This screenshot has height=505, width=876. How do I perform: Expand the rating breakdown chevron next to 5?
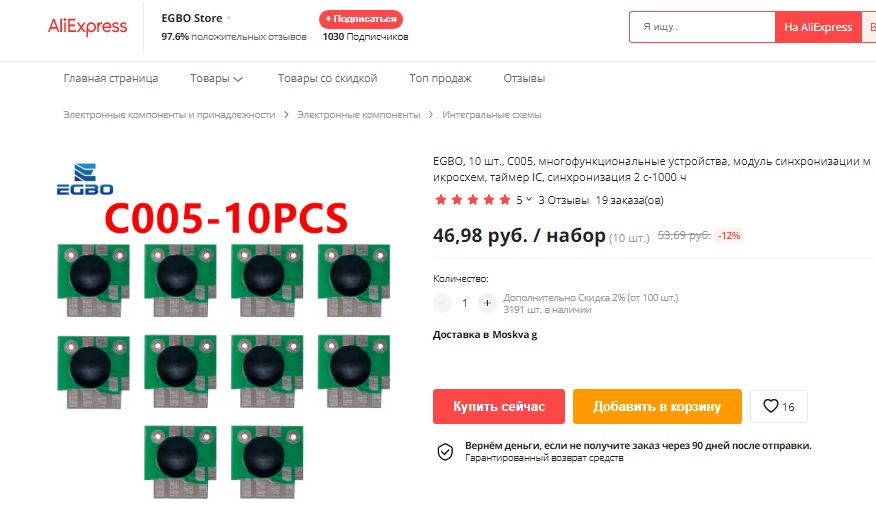coord(529,199)
